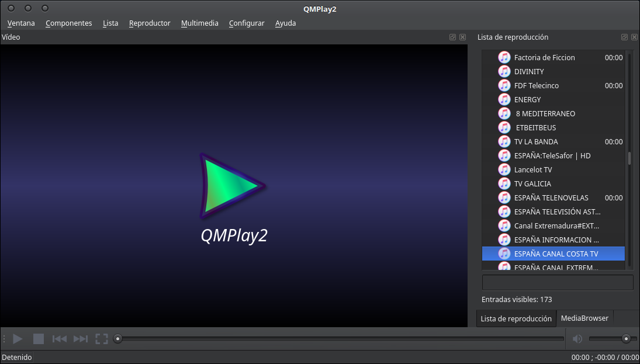640x364 pixels.
Task: Select the TV LA BANDA playlist entry
Action: [553, 141]
